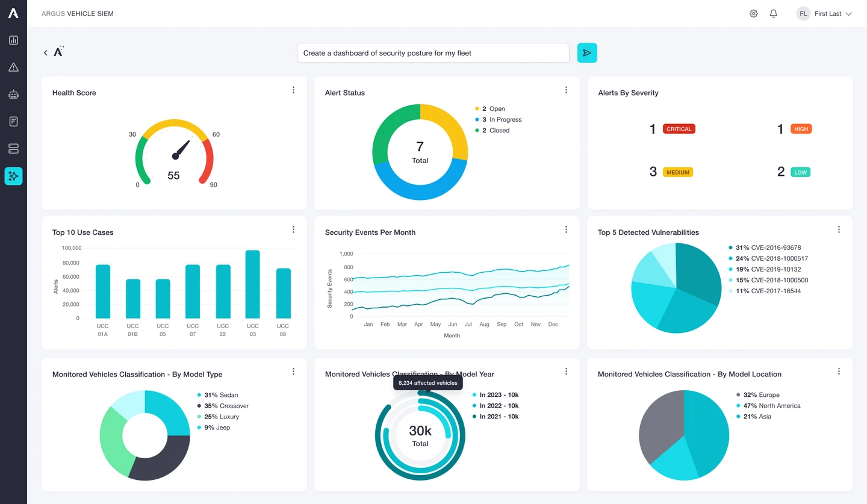The width and height of the screenshot is (867, 504).
Task: Send the dashboard prompt with arrow button
Action: coord(587,53)
